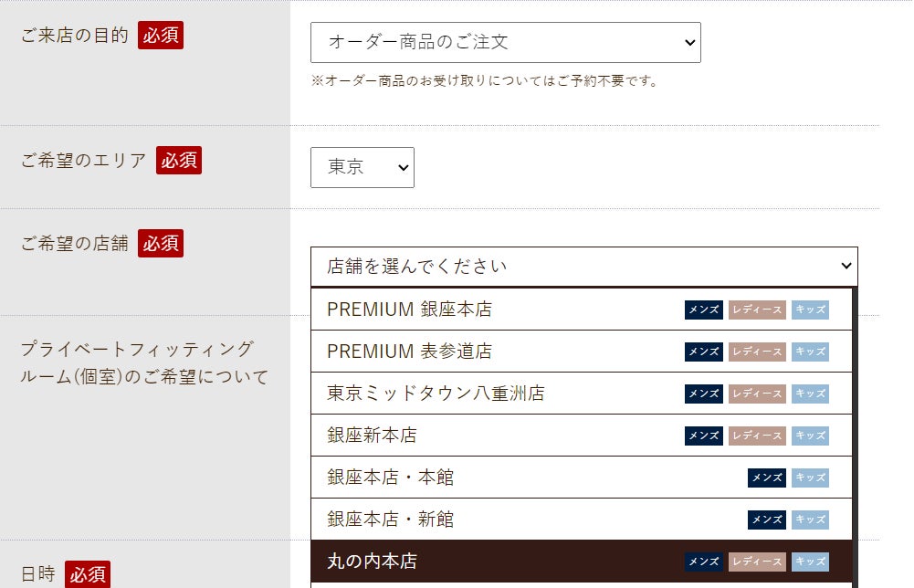This screenshot has width=914, height=588.
Task: Select PREMIUM 表参道店 from the list
Action: click(409, 352)
